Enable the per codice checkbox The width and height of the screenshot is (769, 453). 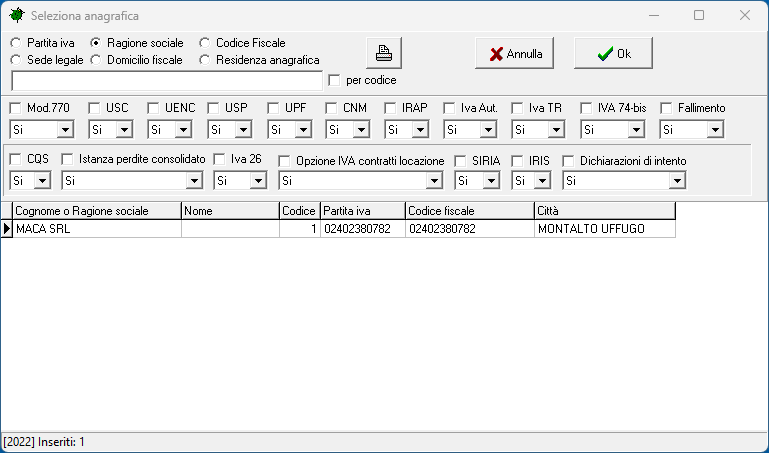coord(335,80)
